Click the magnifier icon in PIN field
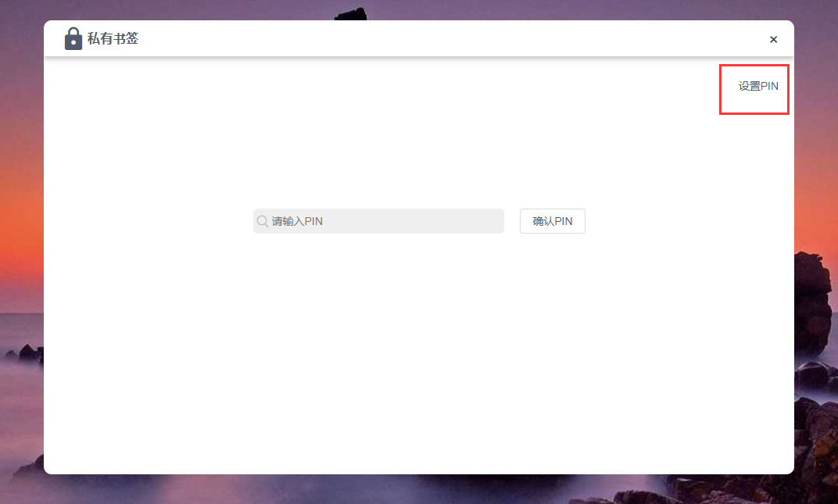838x504 pixels. [263, 221]
